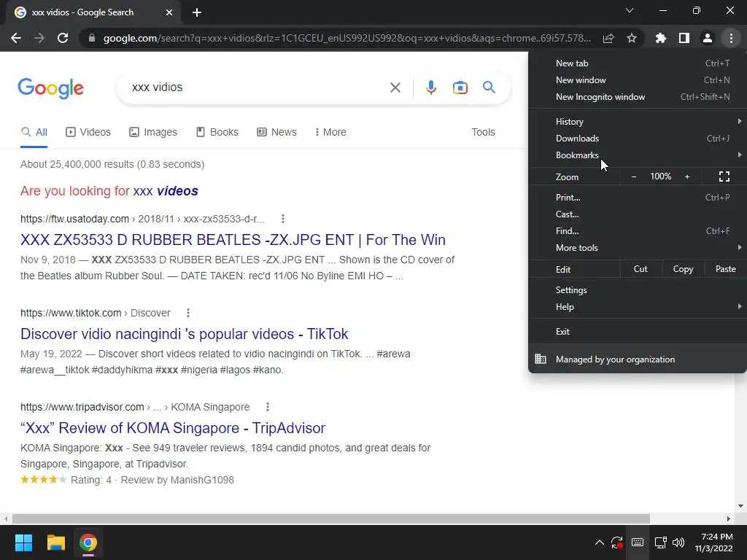The height and width of the screenshot is (560, 747).
Task: Expand the More tools submenu
Action: pos(638,248)
